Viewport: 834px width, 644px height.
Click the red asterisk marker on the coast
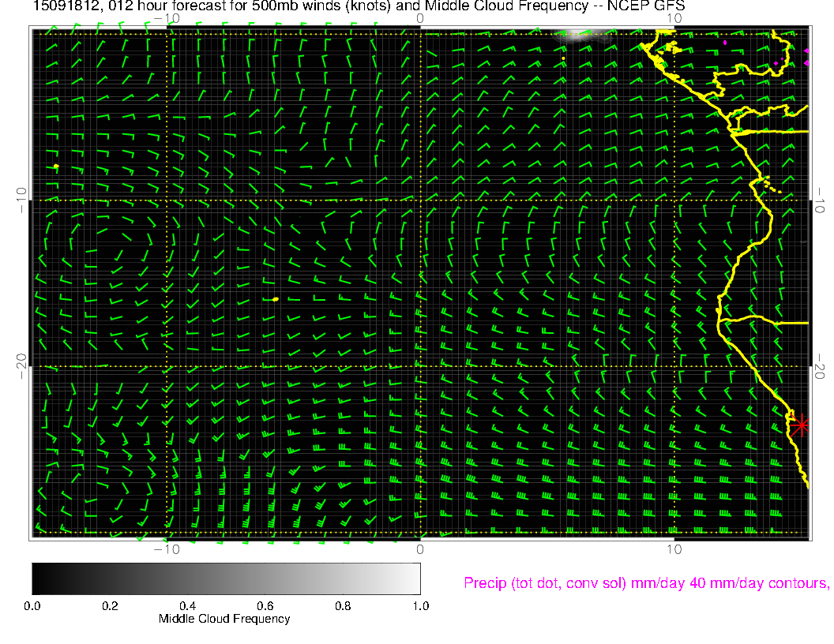tap(802, 425)
